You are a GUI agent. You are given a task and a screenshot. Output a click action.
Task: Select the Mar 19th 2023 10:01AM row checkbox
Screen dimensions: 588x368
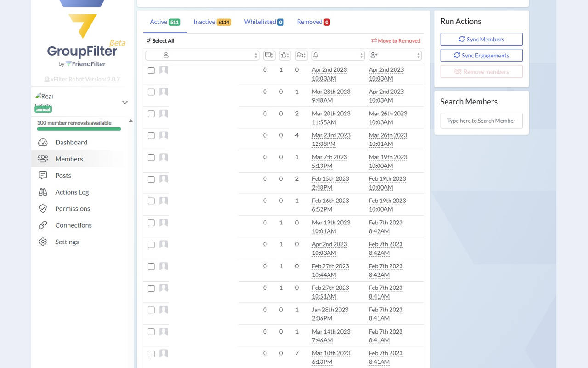pyautogui.click(x=151, y=223)
